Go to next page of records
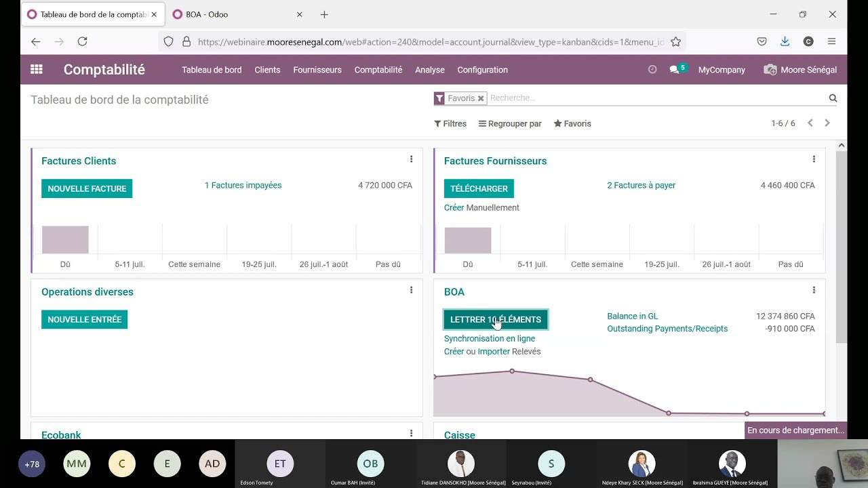 click(x=827, y=123)
